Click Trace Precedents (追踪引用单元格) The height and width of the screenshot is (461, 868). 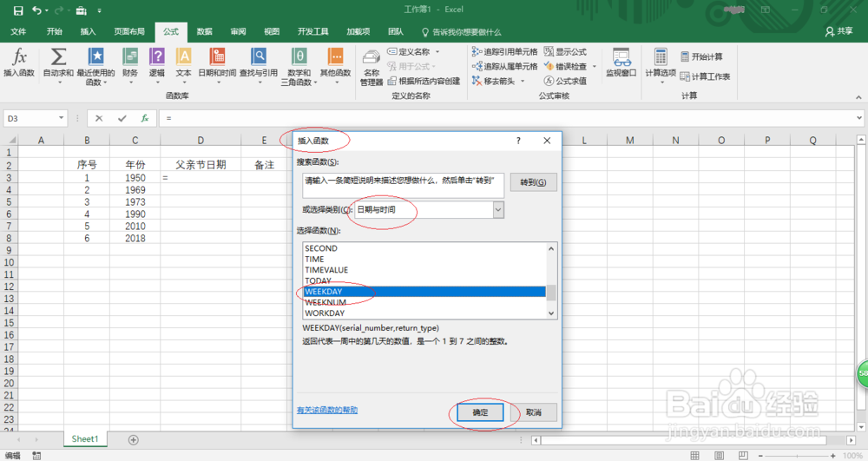click(504, 51)
